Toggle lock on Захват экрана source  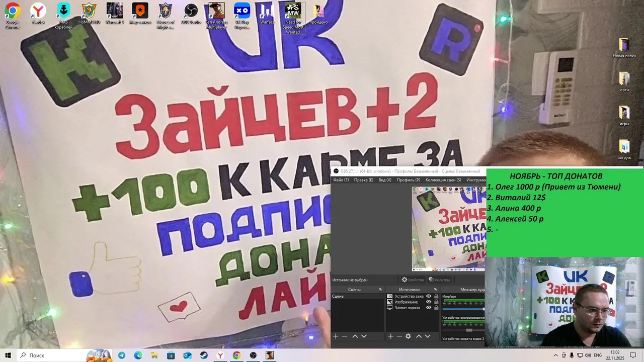436,307
